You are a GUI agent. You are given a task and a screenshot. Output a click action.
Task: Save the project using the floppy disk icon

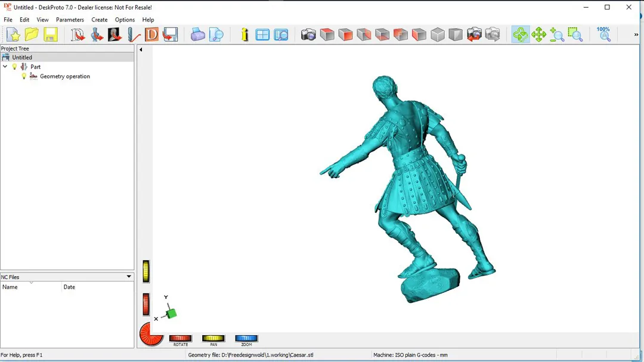click(50, 35)
